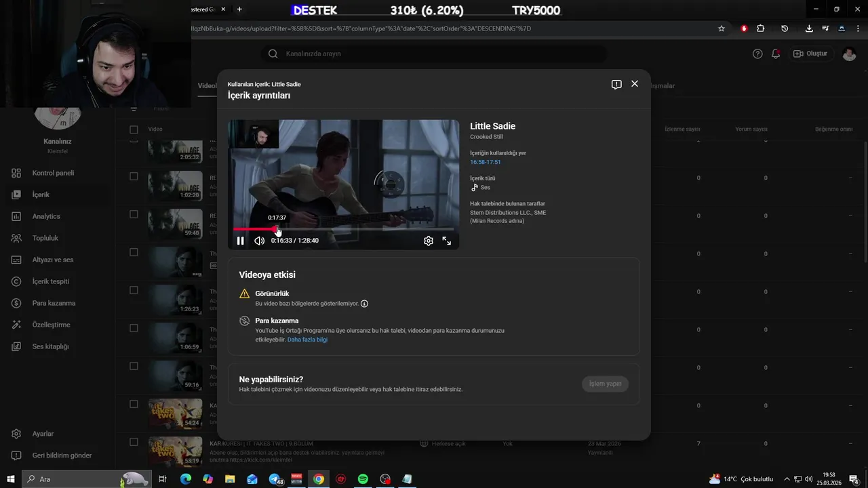Open Microsoft Edge from the taskbar

[186, 479]
